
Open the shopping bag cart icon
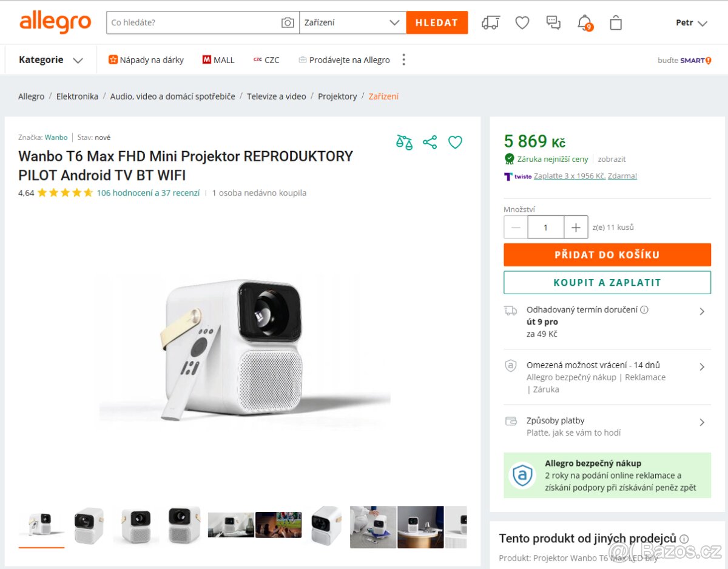tap(616, 23)
